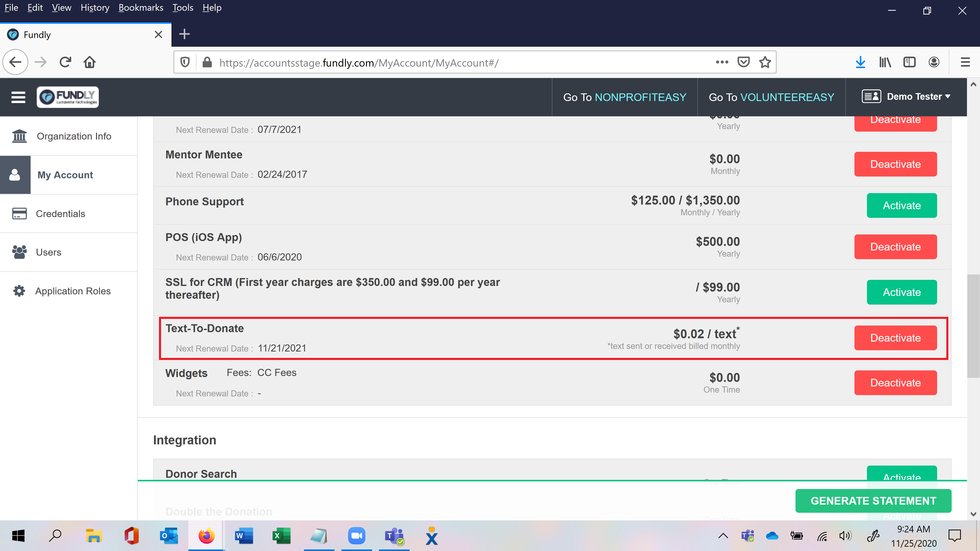Viewport: 980px width, 551px height.
Task: Deactivate POS (iOS App)
Action: [x=896, y=247]
